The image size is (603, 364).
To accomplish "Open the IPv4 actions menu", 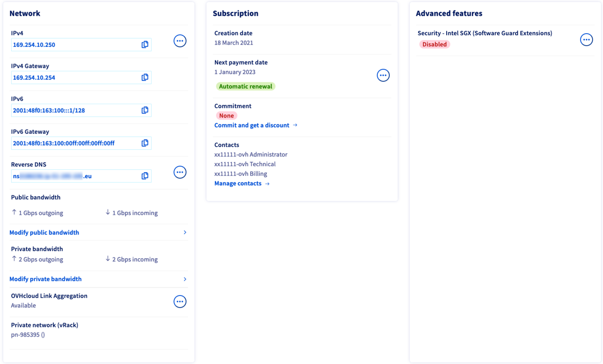I will click(x=180, y=40).
